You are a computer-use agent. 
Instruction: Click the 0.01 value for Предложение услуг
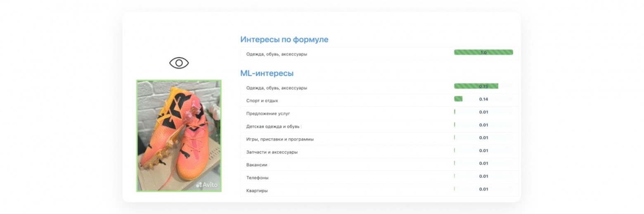(x=483, y=112)
